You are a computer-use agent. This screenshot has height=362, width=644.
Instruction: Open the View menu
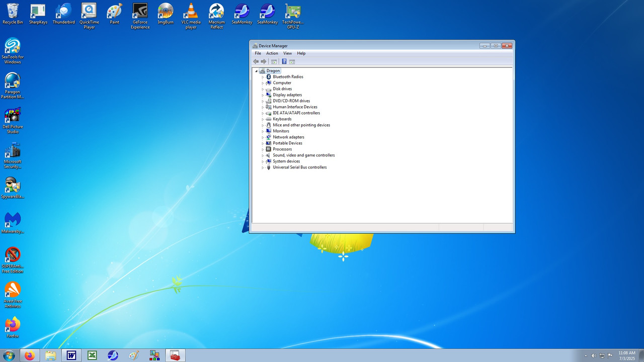tap(287, 53)
